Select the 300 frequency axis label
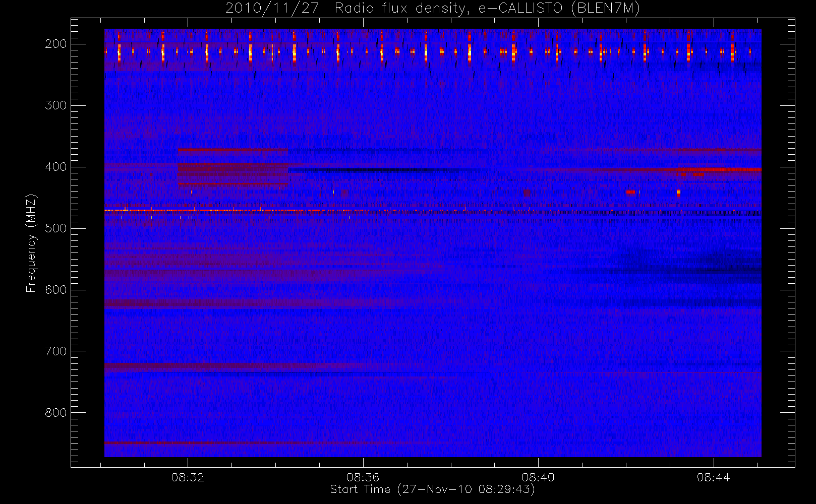The height and width of the screenshot is (504, 816). coord(55,105)
